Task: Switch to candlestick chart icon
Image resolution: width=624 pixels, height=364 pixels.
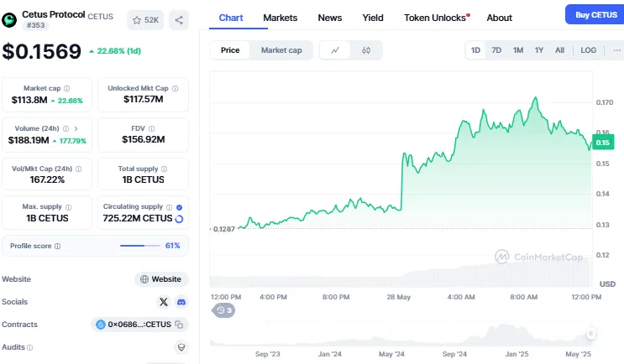Action: tap(366, 50)
